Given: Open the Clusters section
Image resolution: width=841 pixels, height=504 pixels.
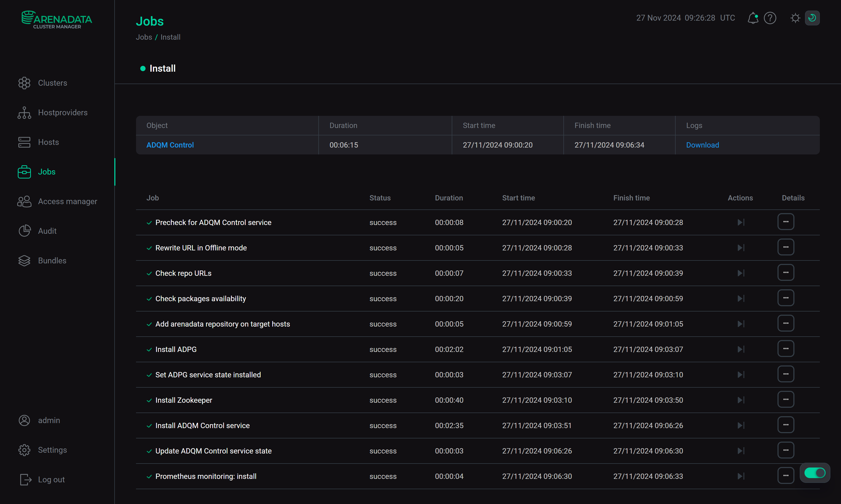Looking at the screenshot, I should coord(52,83).
